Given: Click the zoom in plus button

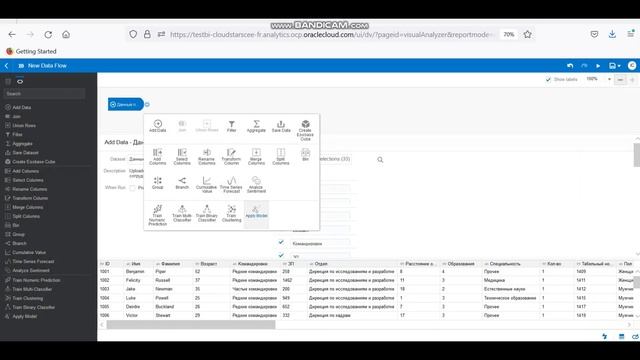Looking at the screenshot, I should [632, 80].
